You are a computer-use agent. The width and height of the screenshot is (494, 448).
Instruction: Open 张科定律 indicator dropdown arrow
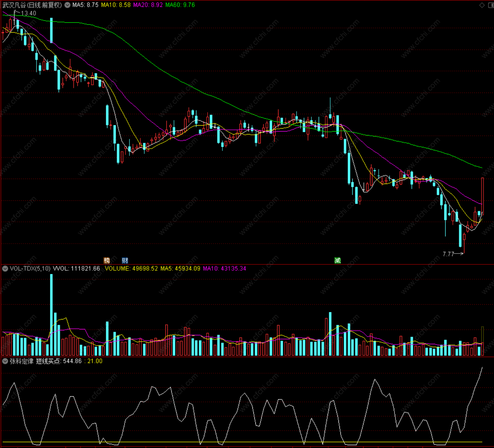(5, 361)
